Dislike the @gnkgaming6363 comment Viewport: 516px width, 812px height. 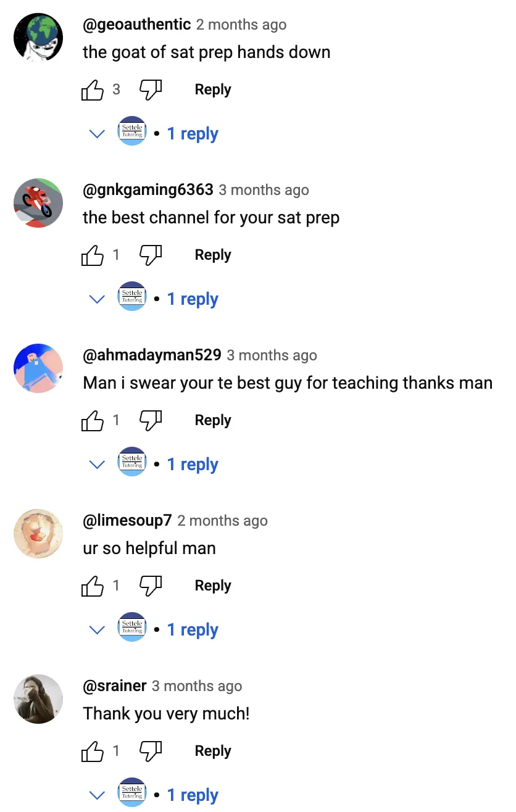151,255
